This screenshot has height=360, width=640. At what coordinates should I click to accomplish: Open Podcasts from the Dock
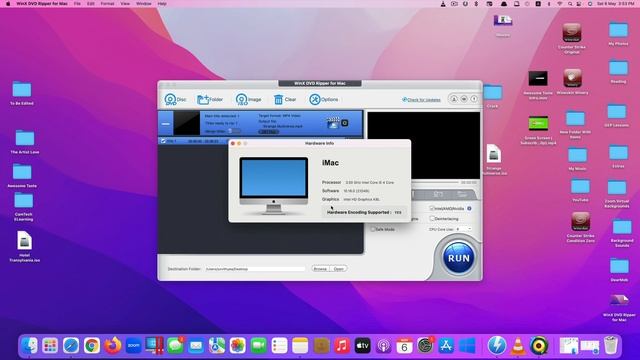tap(383, 346)
